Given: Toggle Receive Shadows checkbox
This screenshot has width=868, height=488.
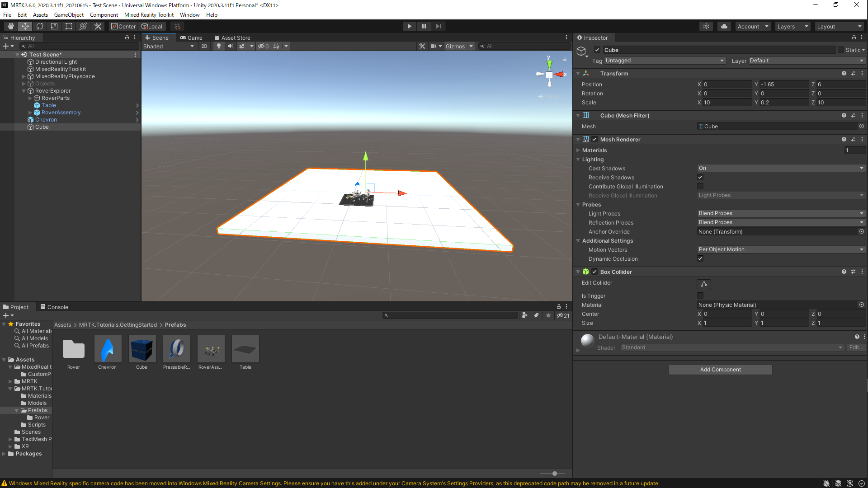Looking at the screenshot, I should pyautogui.click(x=700, y=177).
